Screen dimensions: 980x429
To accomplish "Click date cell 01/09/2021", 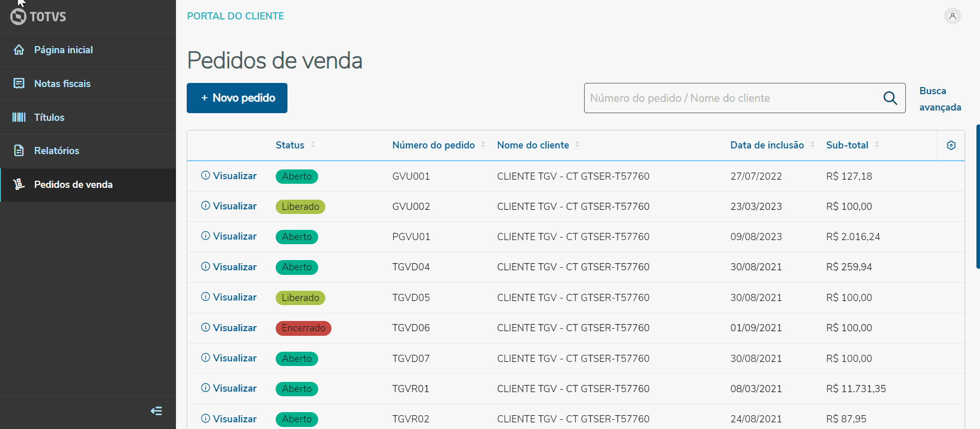I will [x=756, y=328].
